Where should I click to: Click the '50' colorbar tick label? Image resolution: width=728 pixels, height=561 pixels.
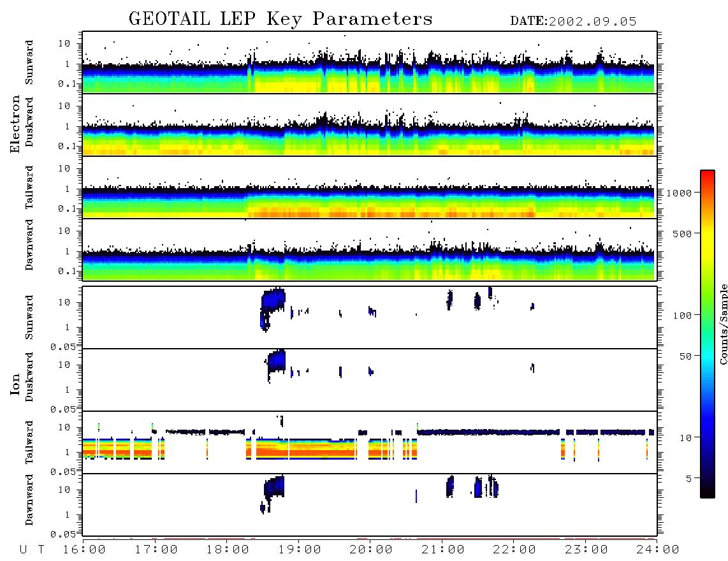(x=686, y=356)
